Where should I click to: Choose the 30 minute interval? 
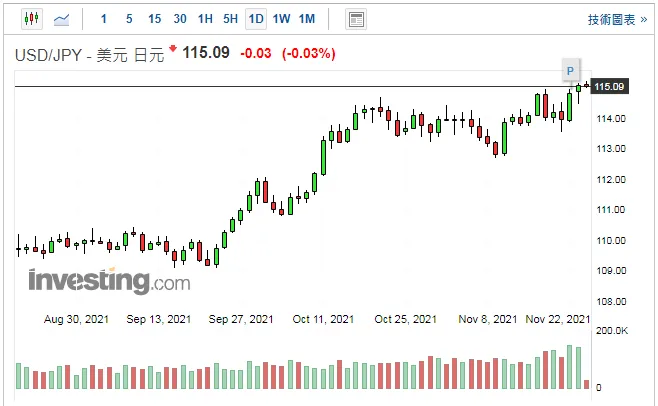[x=180, y=19]
